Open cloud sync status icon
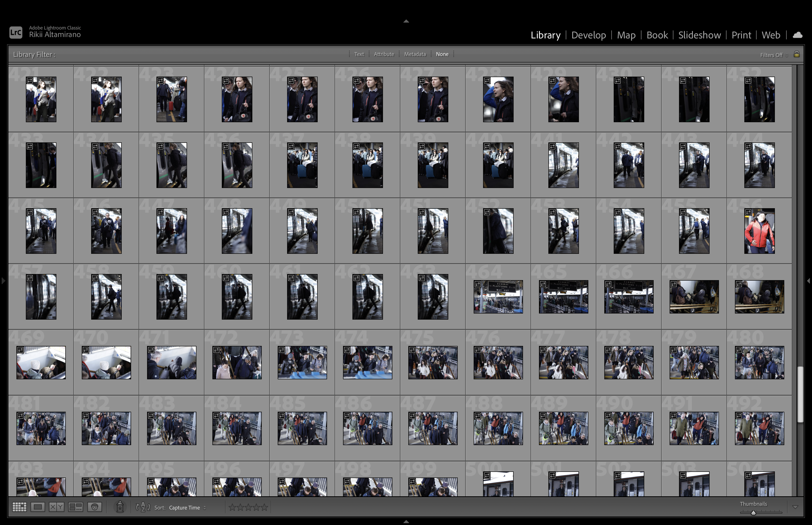Screen dimensions: 812x525 [x=798, y=35]
